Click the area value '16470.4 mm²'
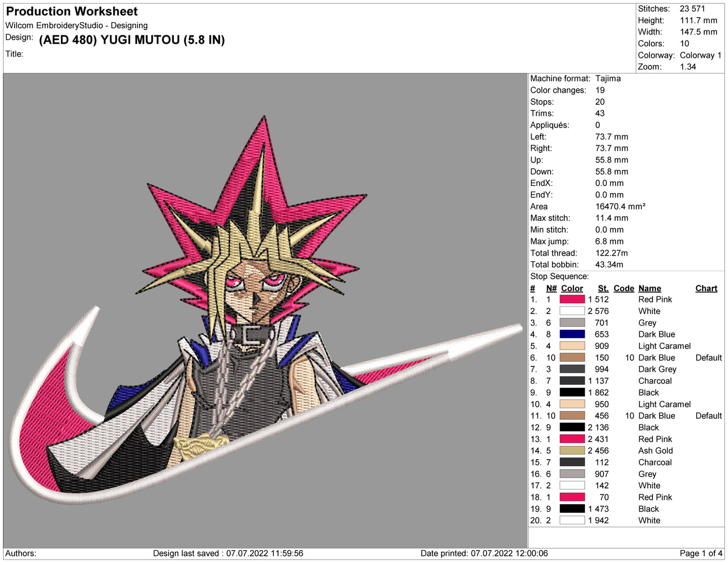 620,206
